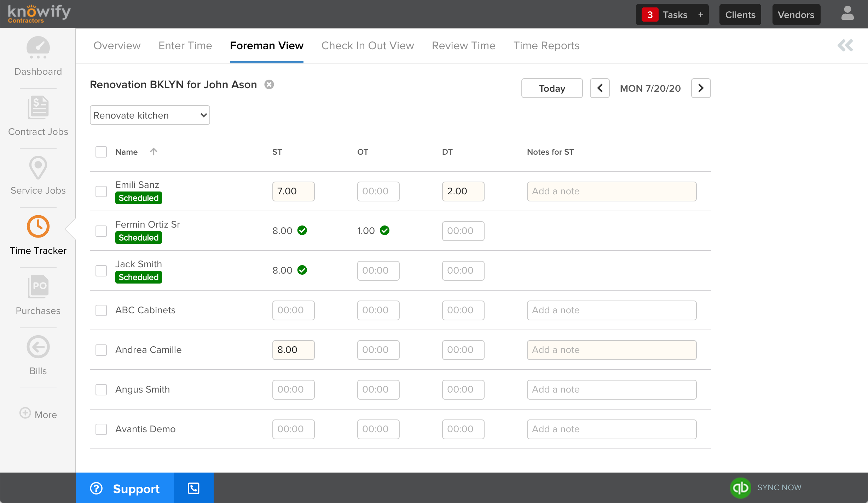Click the MON 7/20/20 date label
The width and height of the screenshot is (868, 503).
650,88
